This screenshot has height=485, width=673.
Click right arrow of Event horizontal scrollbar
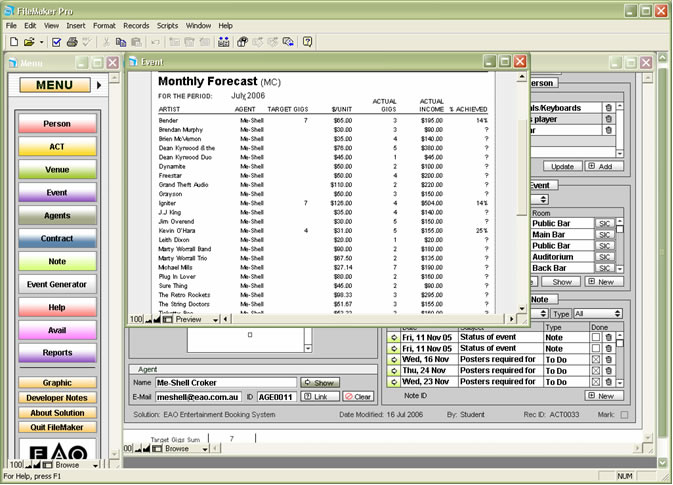[511, 319]
